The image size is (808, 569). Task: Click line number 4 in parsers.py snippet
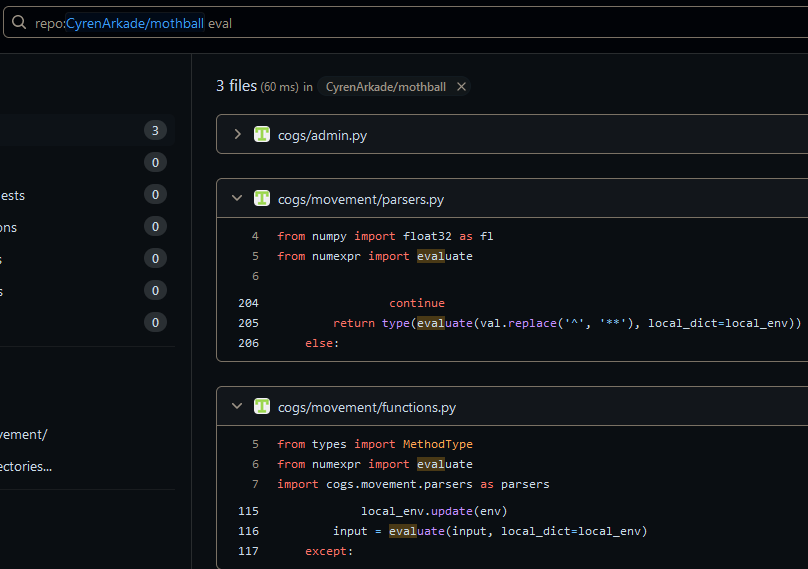(x=254, y=236)
